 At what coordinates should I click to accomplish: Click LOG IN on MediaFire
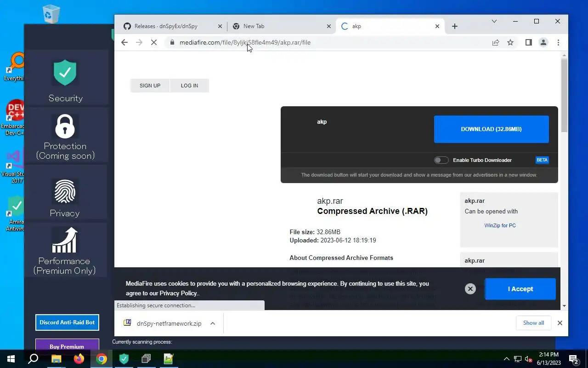(189, 86)
